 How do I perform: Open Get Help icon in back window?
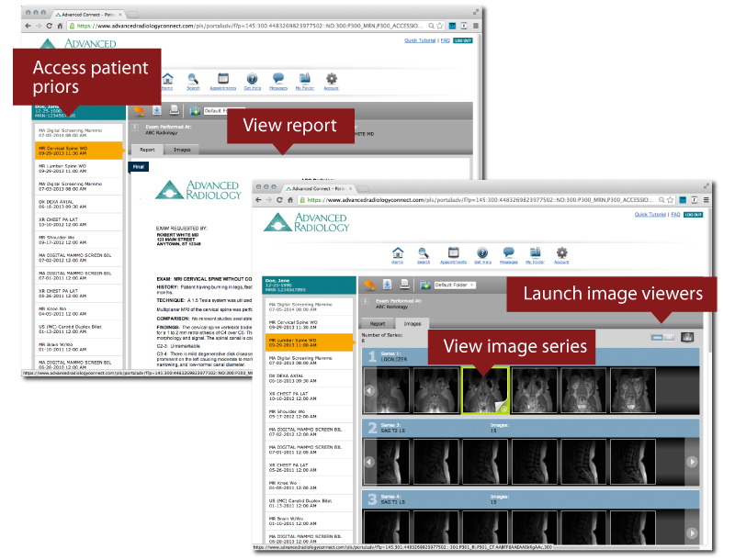(252, 80)
